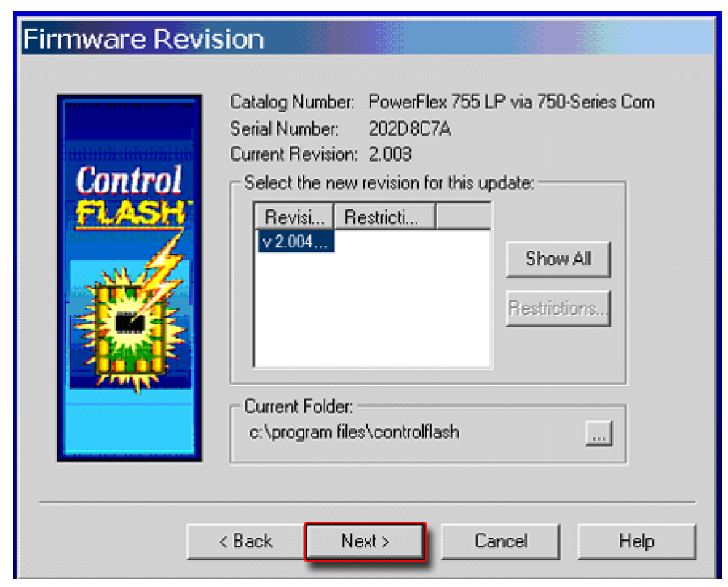Screen dimensions: 728x587
Task: Click the Restricti... column header
Action: coord(384,217)
